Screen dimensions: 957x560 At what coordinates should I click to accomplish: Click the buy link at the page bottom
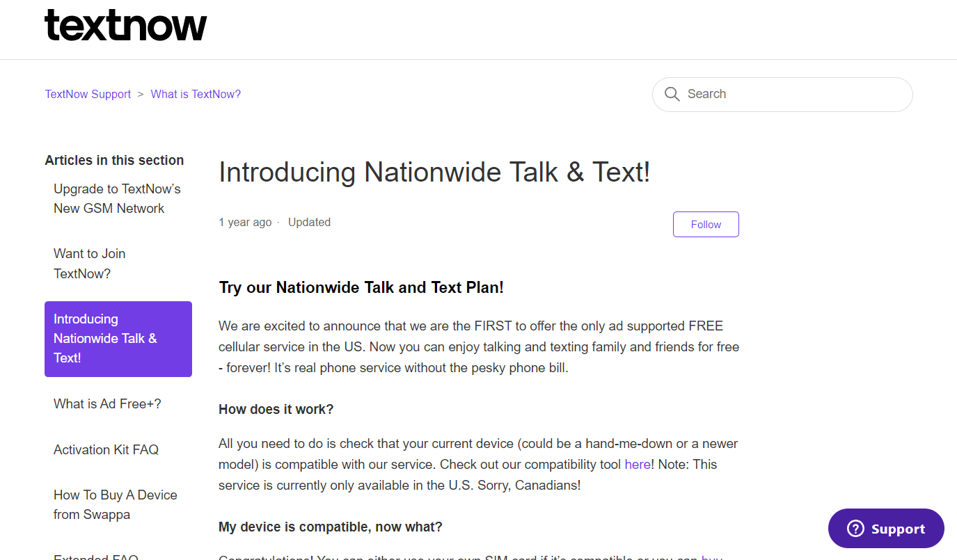712,557
